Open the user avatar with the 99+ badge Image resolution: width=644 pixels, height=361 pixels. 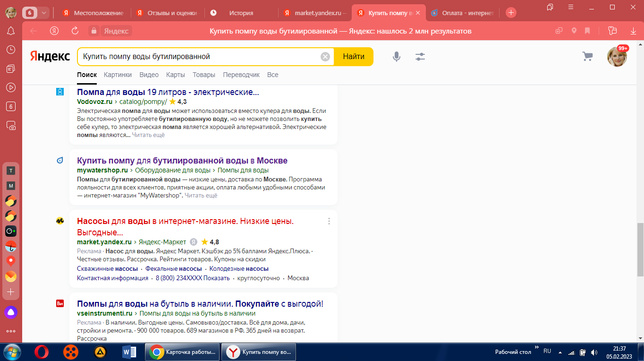point(617,56)
